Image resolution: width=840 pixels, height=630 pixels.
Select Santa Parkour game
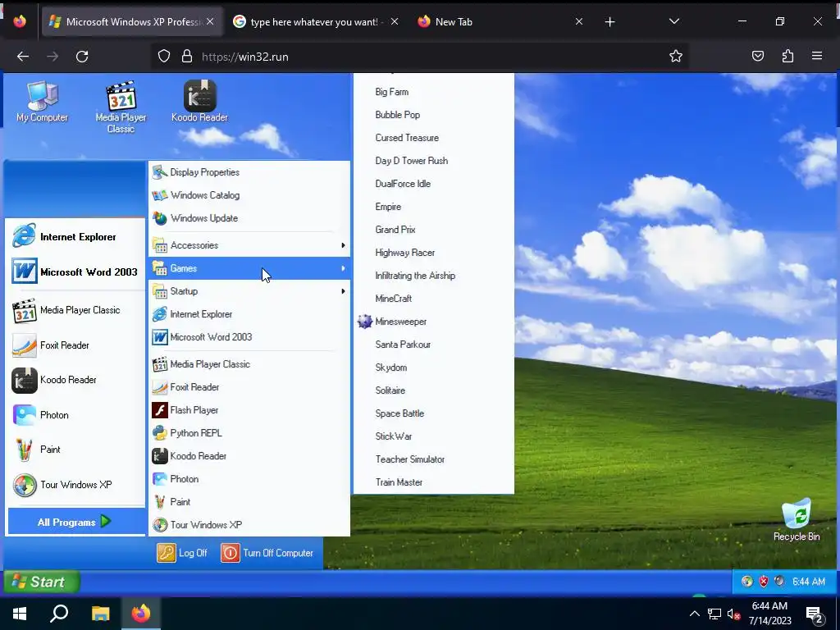tap(433, 345)
